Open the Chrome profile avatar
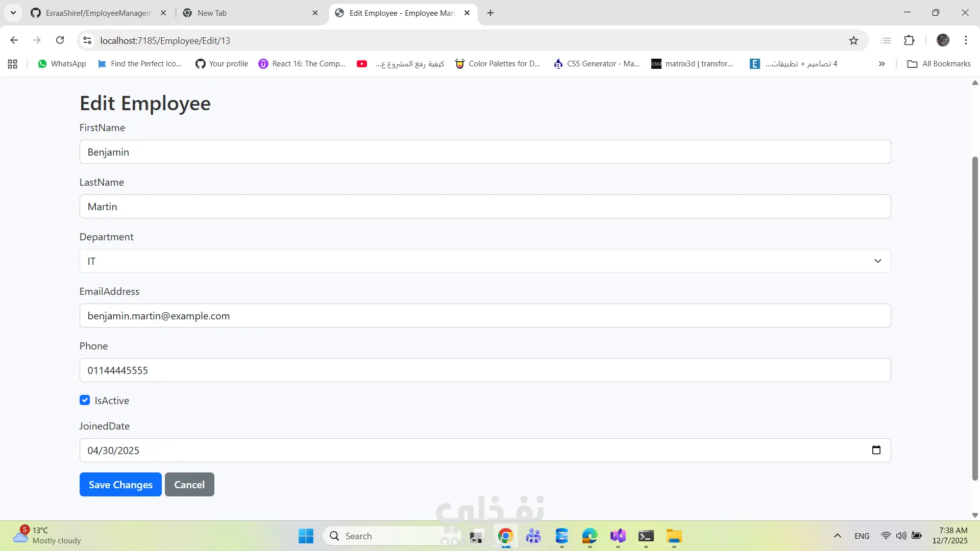Viewport: 980px width, 551px height. pos(943,40)
